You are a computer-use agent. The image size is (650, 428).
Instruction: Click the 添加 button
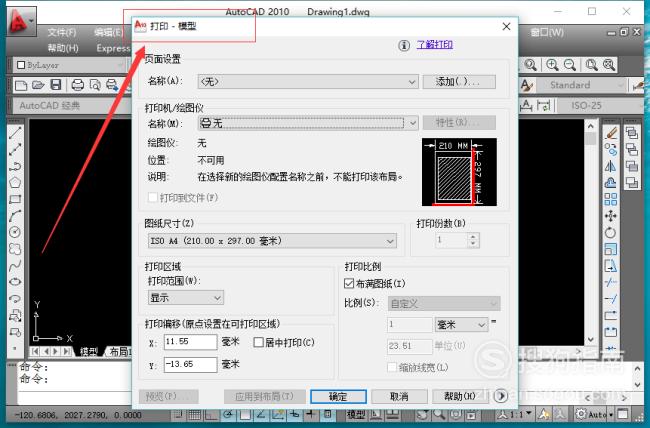(459, 82)
